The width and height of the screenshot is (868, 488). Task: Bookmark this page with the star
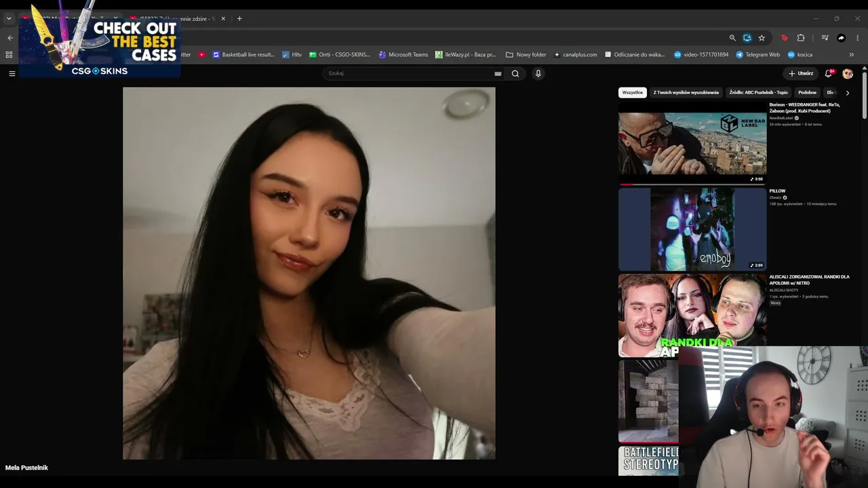(762, 38)
